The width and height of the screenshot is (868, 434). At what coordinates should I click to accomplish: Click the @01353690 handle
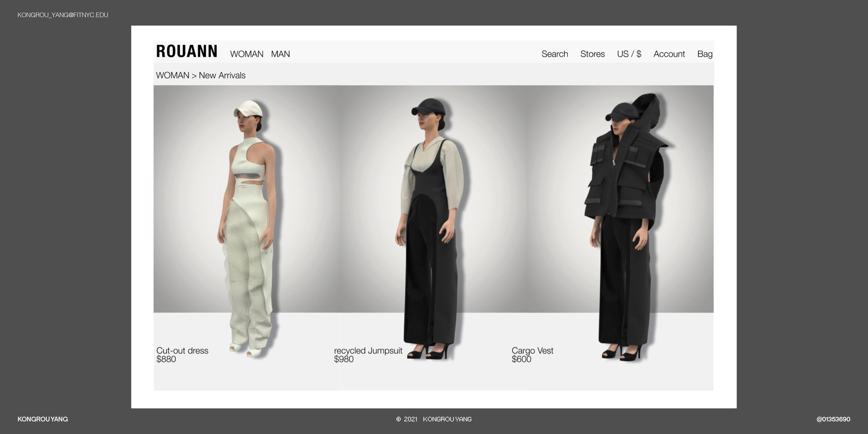click(x=833, y=419)
